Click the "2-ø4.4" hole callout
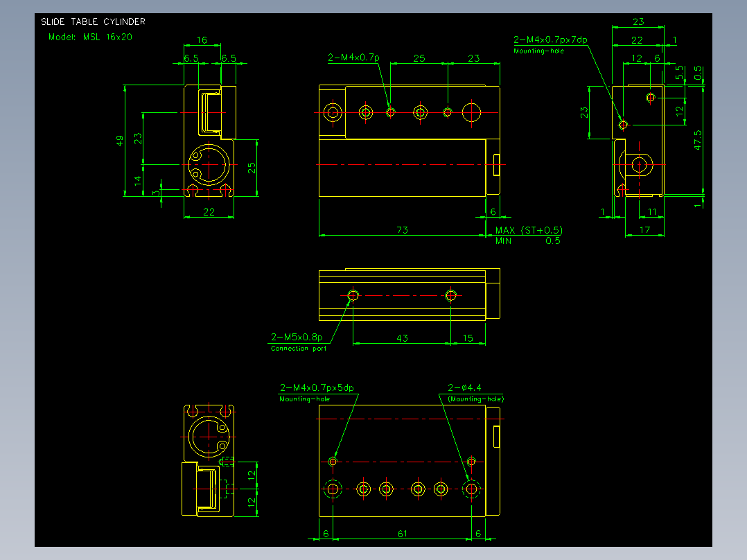The width and height of the screenshot is (747, 560). (464, 387)
